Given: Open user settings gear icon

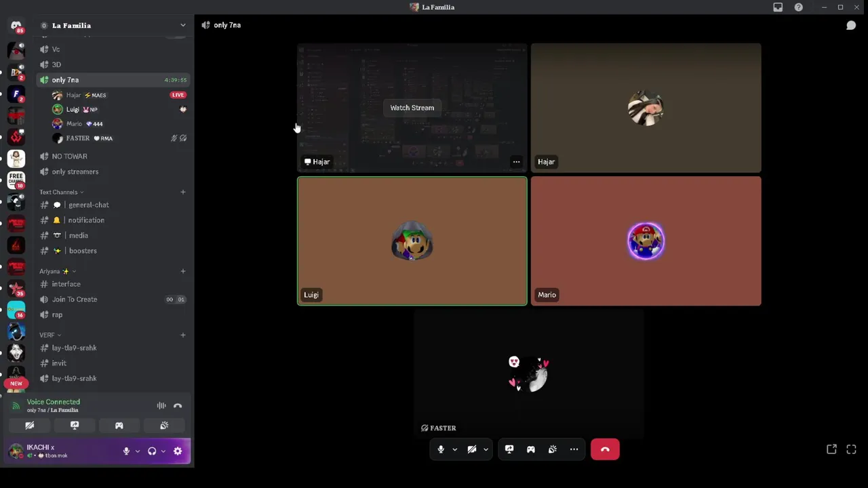Looking at the screenshot, I should [178, 451].
